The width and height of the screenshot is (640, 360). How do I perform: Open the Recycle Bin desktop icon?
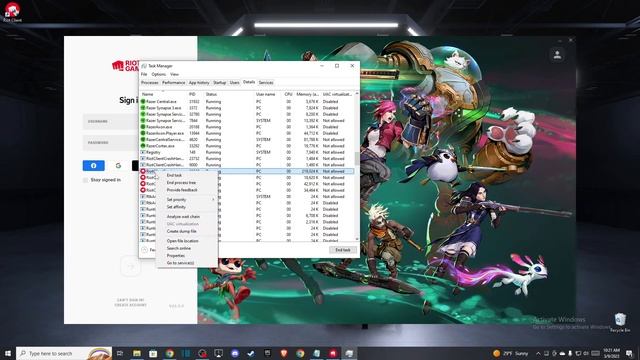[x=620, y=322]
